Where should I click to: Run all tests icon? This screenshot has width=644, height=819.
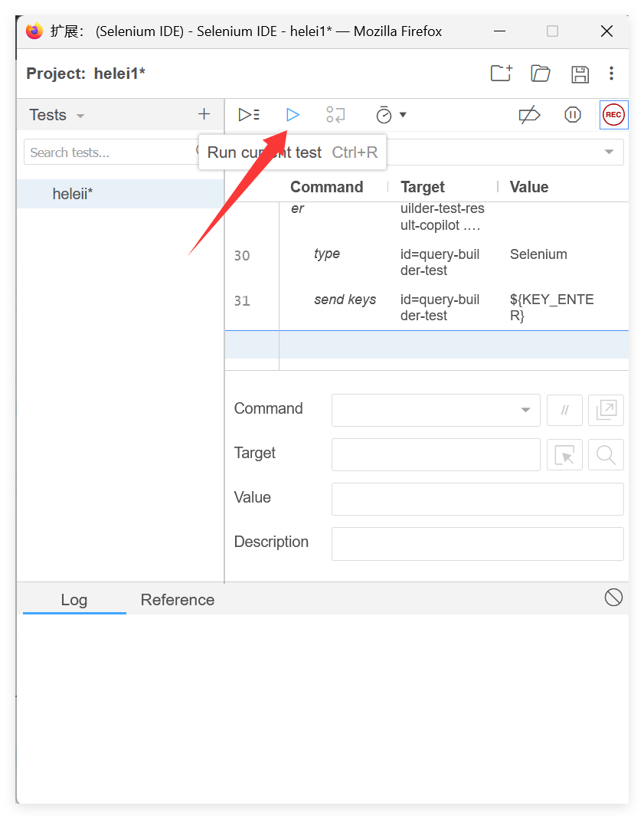pos(249,114)
